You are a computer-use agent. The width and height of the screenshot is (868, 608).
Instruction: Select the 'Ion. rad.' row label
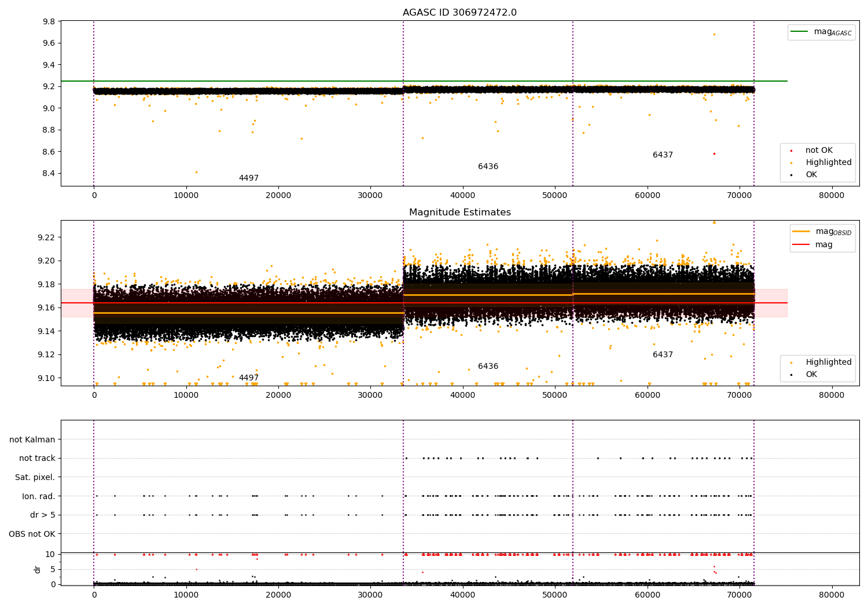39,496
